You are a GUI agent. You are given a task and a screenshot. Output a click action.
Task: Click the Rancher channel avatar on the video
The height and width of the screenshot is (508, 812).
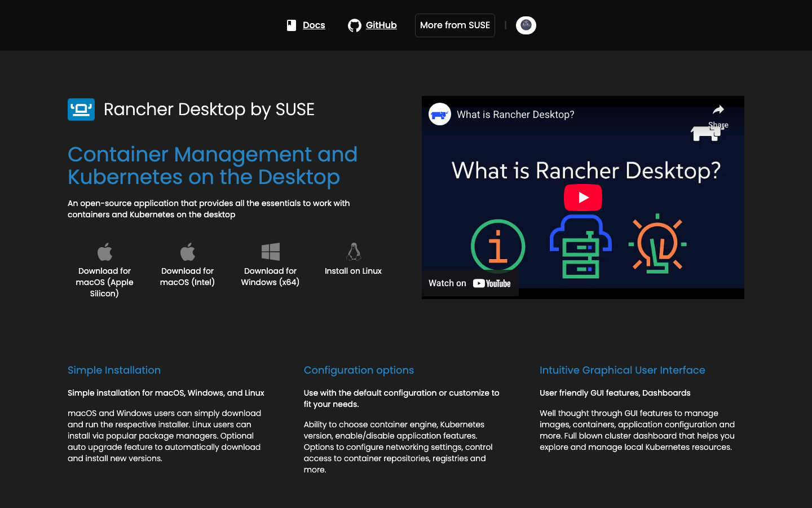439,114
